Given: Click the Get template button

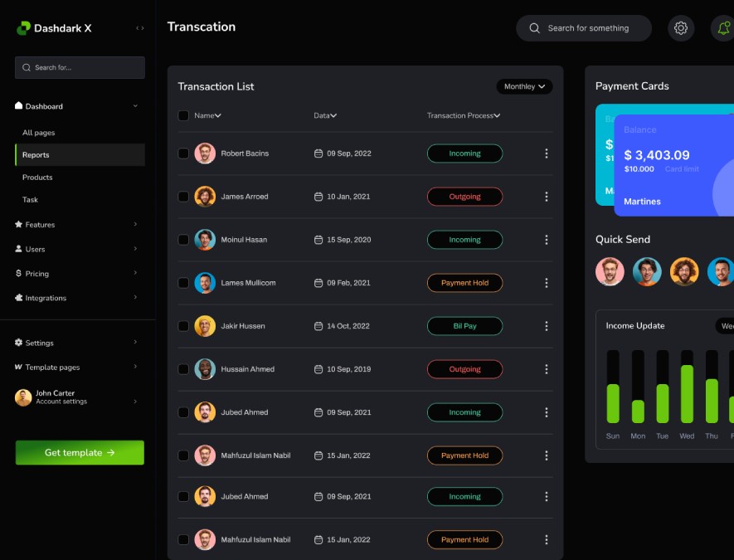Looking at the screenshot, I should click(x=80, y=453).
